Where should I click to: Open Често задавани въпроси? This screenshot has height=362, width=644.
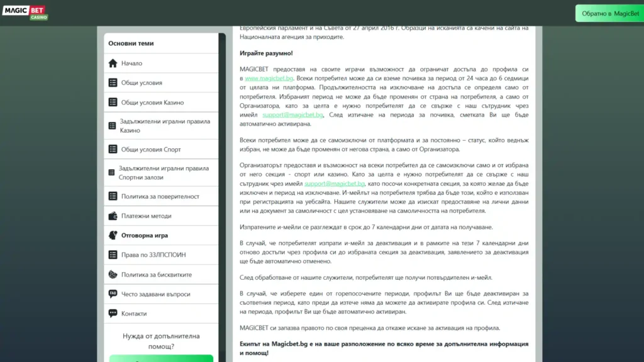[x=161, y=294]
